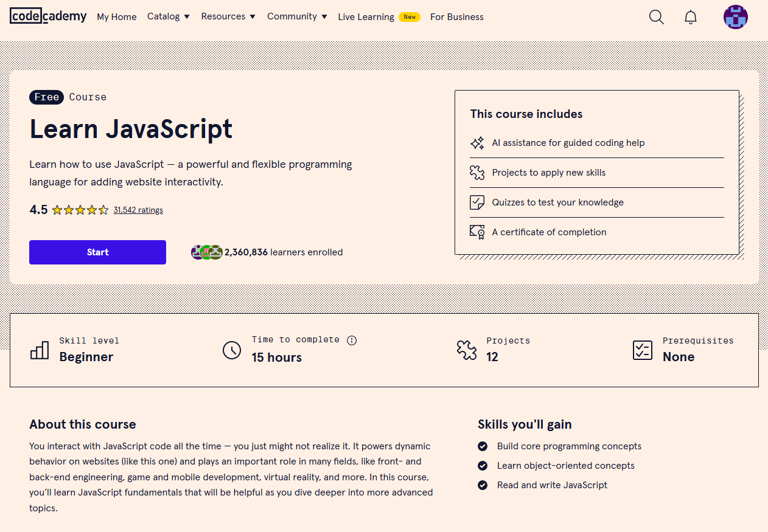
Task: Expand the Resources dropdown menu
Action: point(228,16)
